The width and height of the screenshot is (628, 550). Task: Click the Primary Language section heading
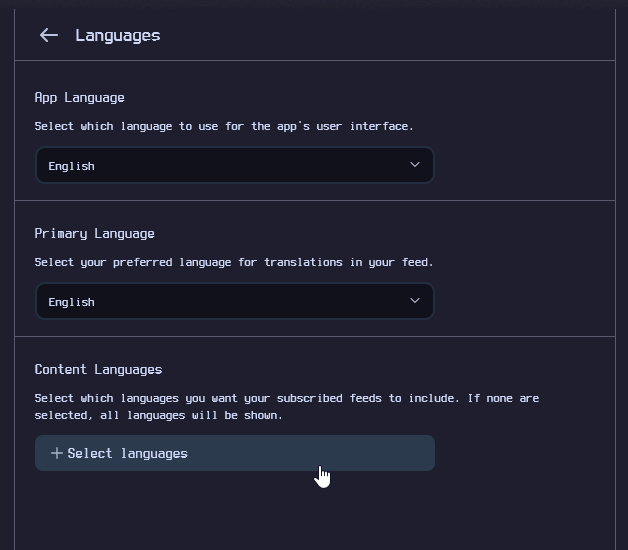[94, 234]
